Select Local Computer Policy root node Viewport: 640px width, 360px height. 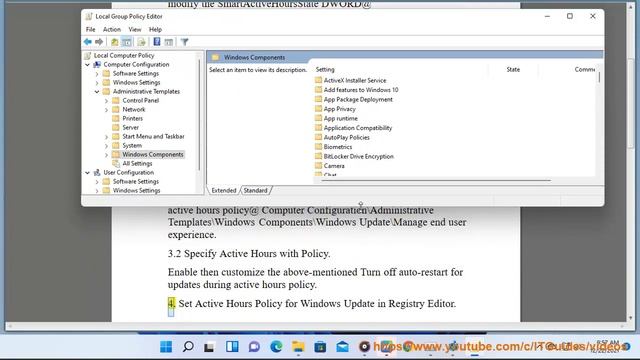point(124,56)
